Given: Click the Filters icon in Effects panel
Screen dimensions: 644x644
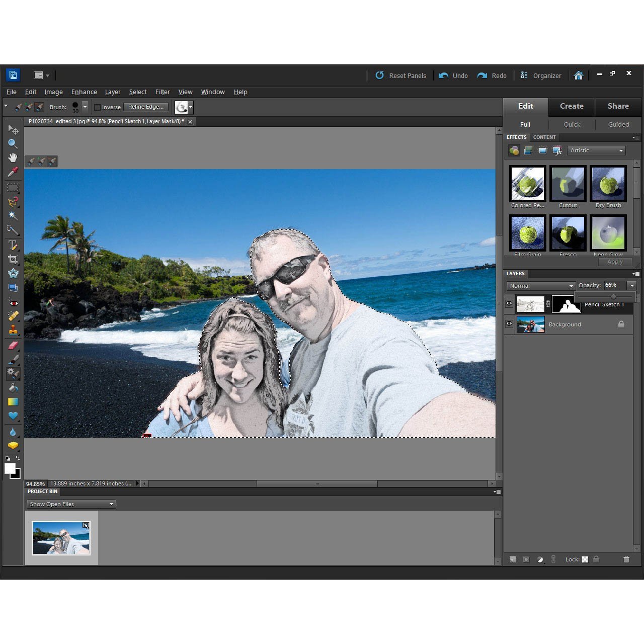Looking at the screenshot, I should [x=514, y=150].
